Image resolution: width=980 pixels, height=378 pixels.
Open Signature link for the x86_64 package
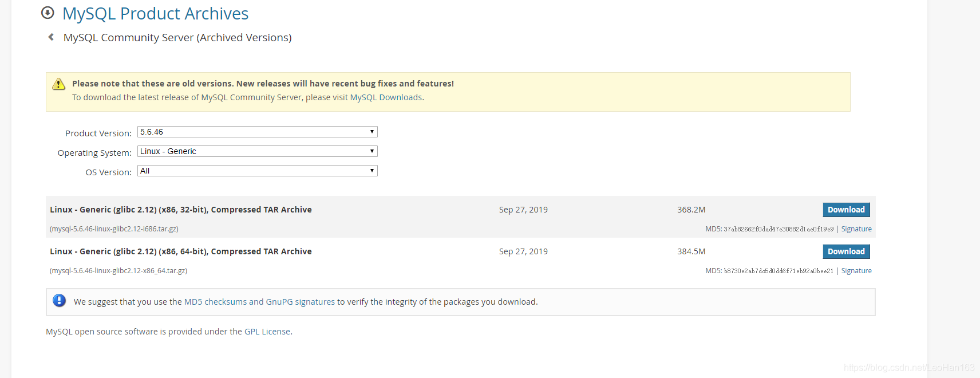tap(856, 271)
